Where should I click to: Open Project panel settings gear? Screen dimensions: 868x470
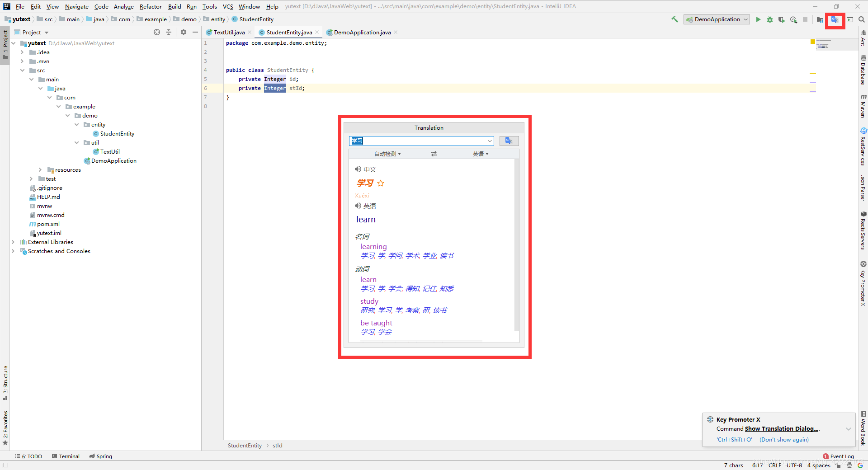[184, 32]
